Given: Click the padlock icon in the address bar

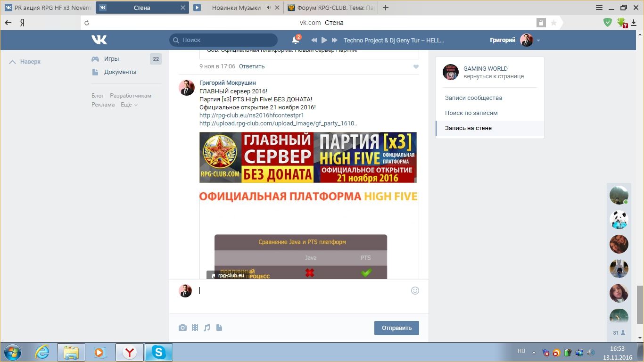Looking at the screenshot, I should pyautogui.click(x=541, y=23).
